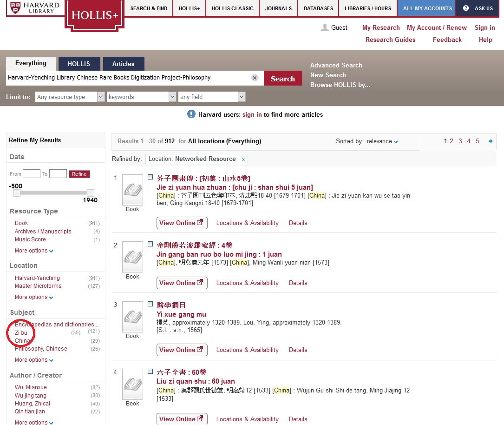Click View Online for Yi xue gang mu
504x425 pixels.
(x=182, y=350)
